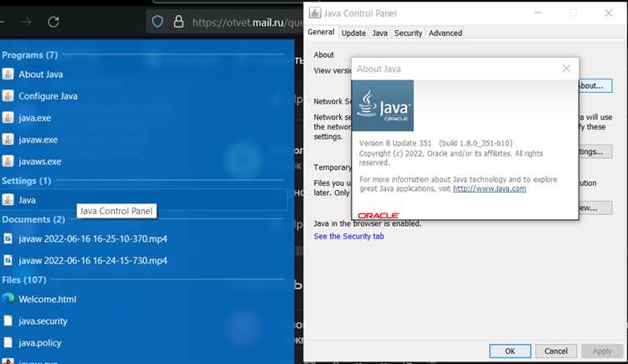628x364 pixels.
Task: Click browser forward arrow
Action: pos(27,22)
